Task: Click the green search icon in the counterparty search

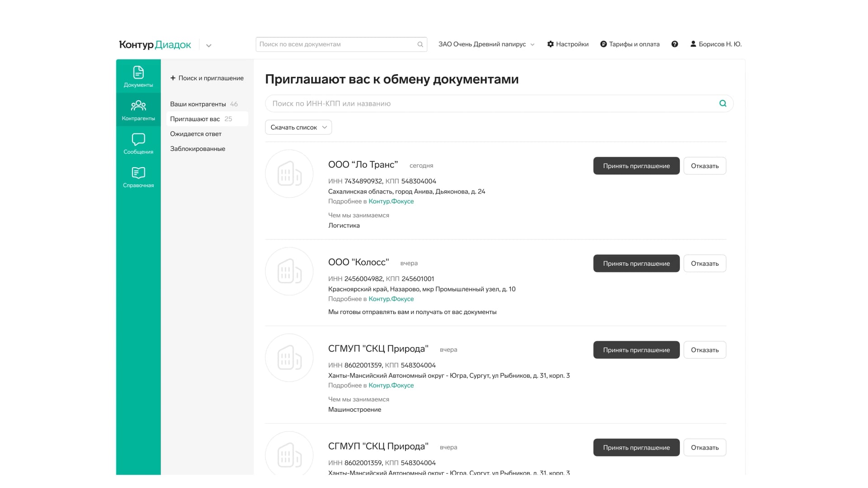Action: coord(723,103)
